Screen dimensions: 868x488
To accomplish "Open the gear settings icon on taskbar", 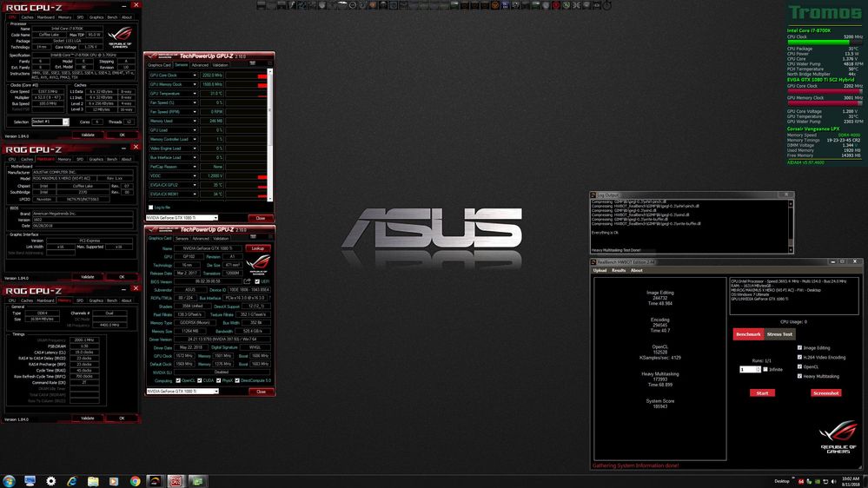I will pyautogui.click(x=50, y=481).
